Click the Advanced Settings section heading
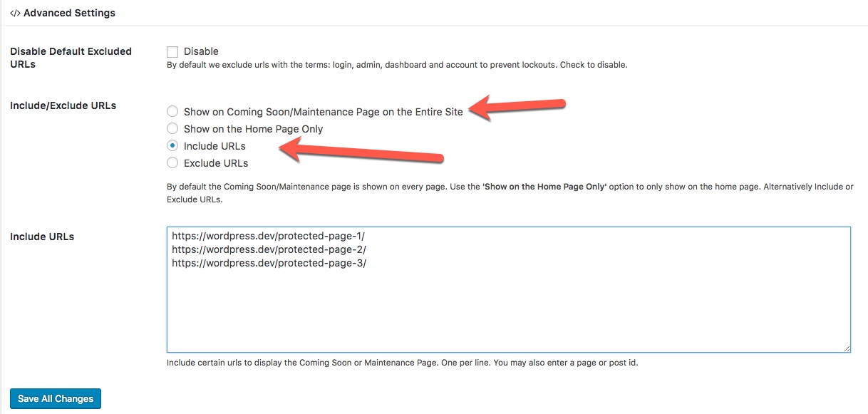The image size is (868, 414). click(69, 13)
